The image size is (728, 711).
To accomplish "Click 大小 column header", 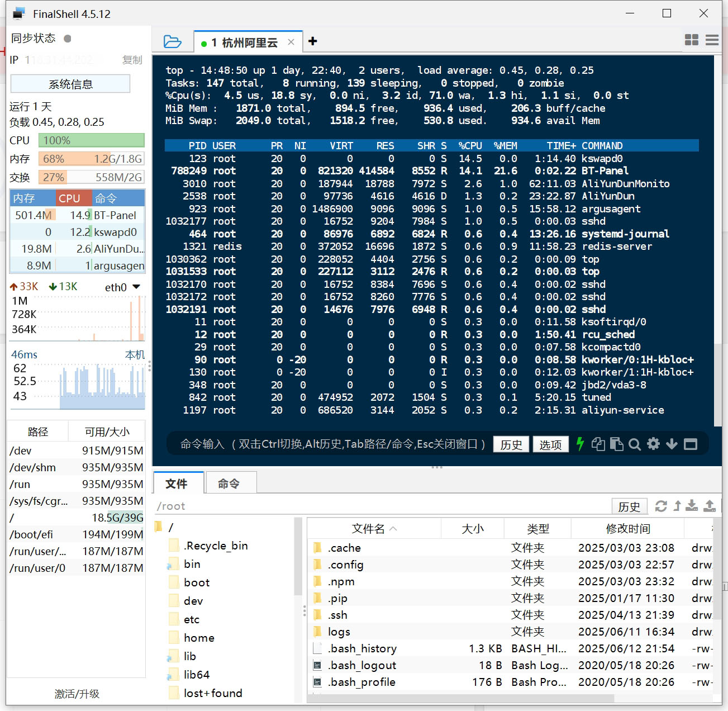I will click(x=473, y=528).
